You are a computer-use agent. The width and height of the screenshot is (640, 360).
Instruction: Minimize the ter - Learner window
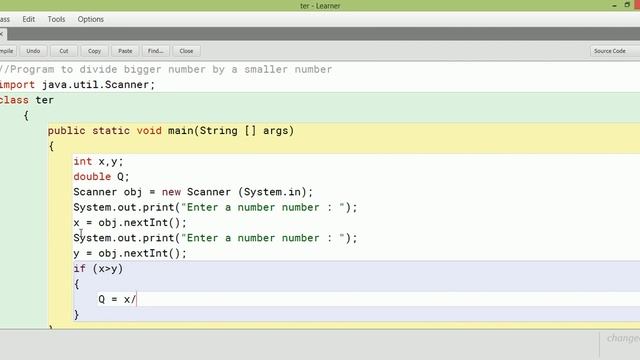614,5
